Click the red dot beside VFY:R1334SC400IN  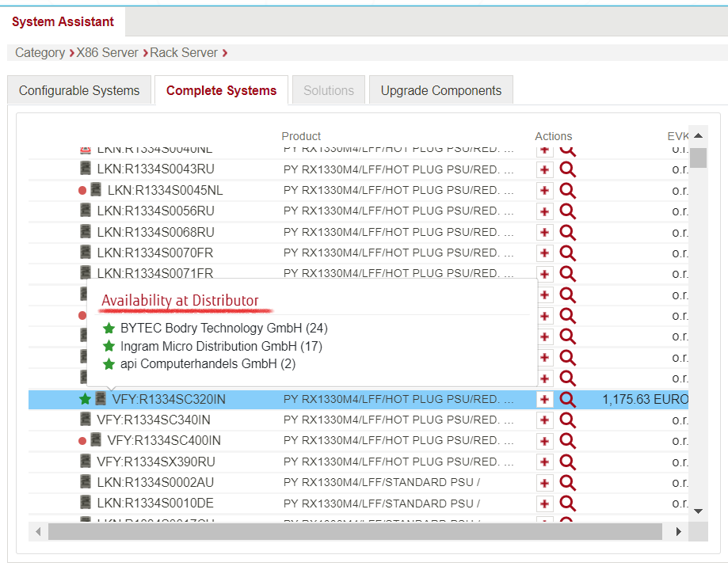[x=82, y=441]
